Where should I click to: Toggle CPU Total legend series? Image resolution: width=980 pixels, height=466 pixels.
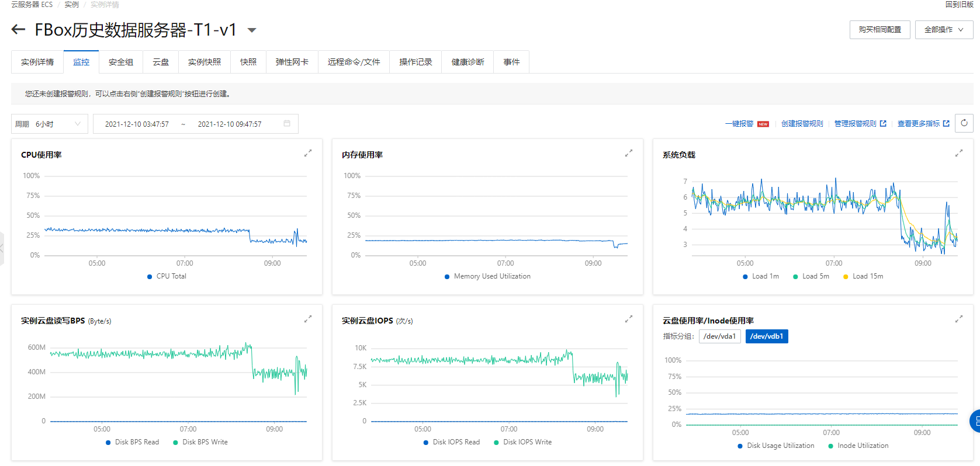click(x=167, y=276)
